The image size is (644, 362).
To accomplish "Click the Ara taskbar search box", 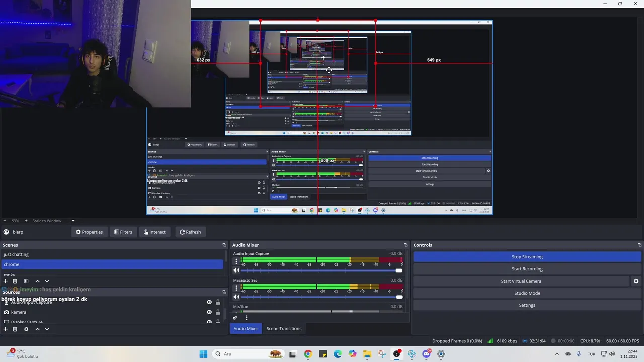I will 248,354.
